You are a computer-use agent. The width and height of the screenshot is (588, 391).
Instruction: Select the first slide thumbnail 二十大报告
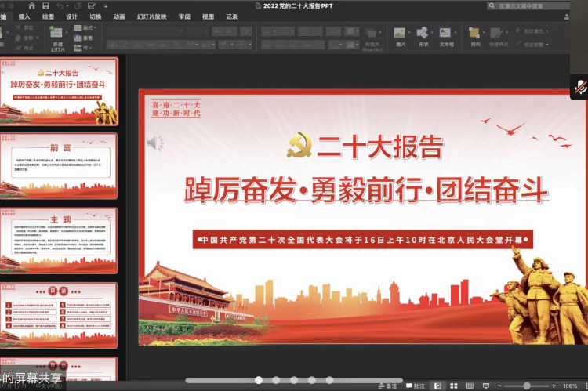pos(60,91)
